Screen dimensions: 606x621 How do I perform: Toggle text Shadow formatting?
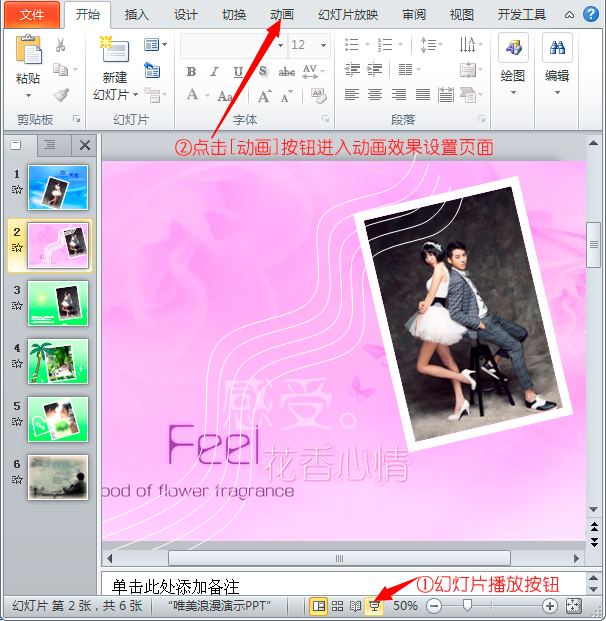[262, 71]
